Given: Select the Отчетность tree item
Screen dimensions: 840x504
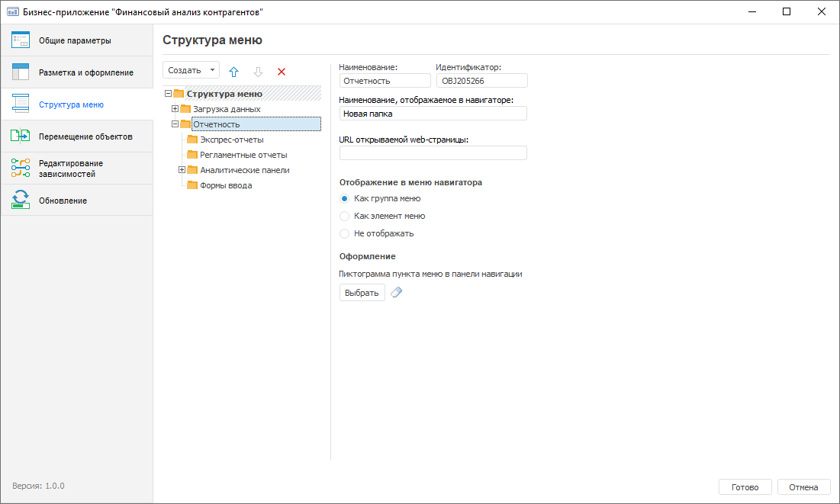Looking at the screenshot, I should coord(256,124).
